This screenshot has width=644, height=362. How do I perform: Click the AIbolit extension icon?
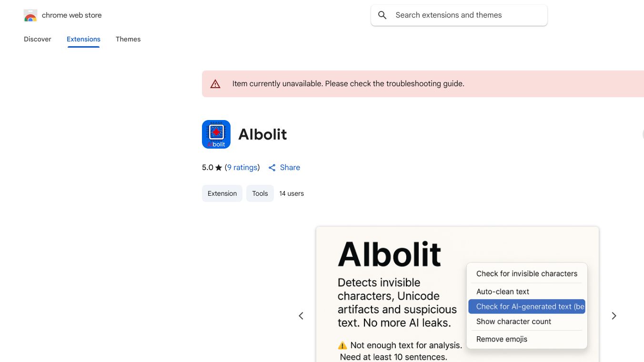click(216, 134)
